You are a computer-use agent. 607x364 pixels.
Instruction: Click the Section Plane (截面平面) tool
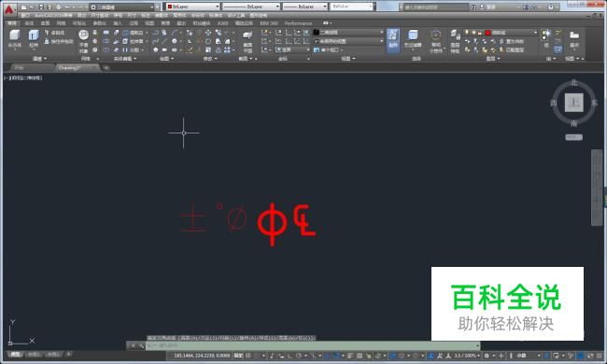click(x=247, y=43)
